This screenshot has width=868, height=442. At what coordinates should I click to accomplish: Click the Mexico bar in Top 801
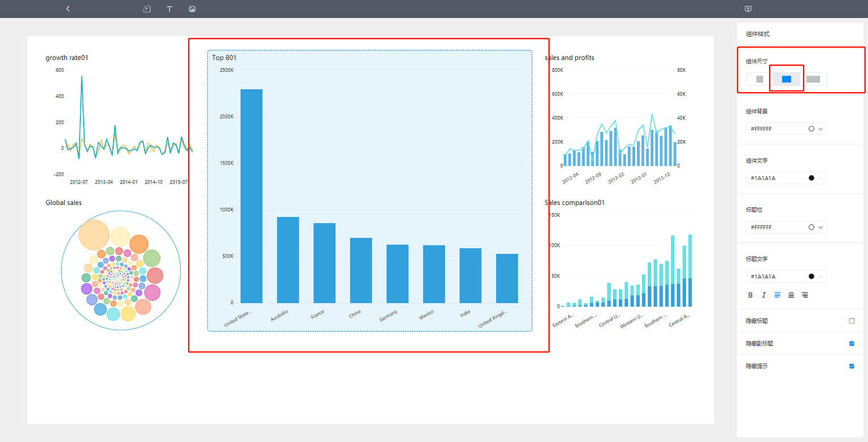434,274
